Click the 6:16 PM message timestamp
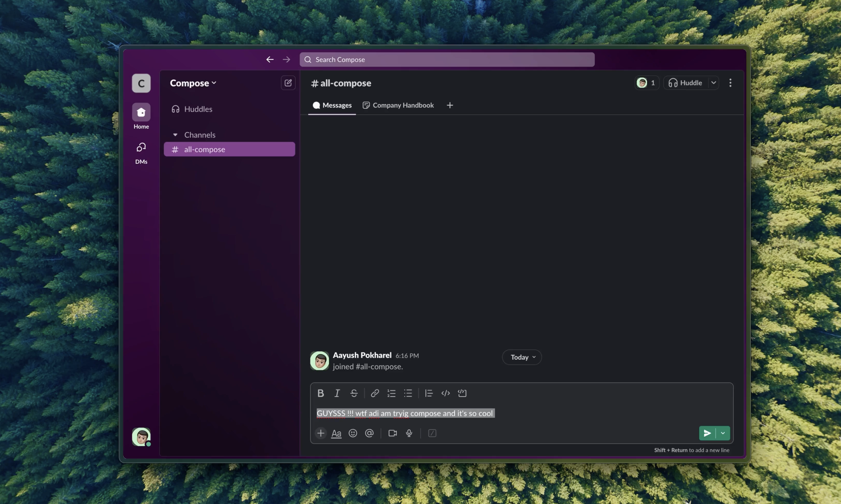Viewport: 841px width, 504px height. point(407,356)
